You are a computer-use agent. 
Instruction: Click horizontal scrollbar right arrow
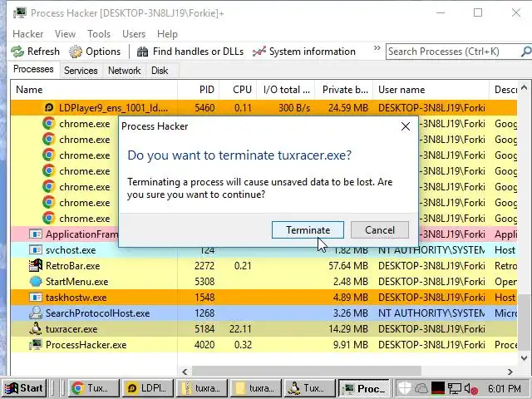coord(510,372)
